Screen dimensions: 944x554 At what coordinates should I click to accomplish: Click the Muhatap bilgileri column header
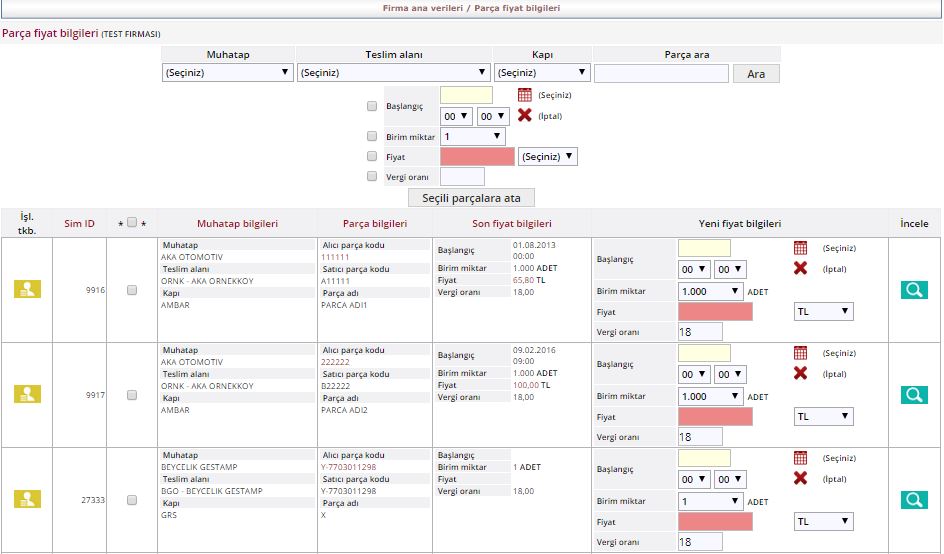pos(237,224)
